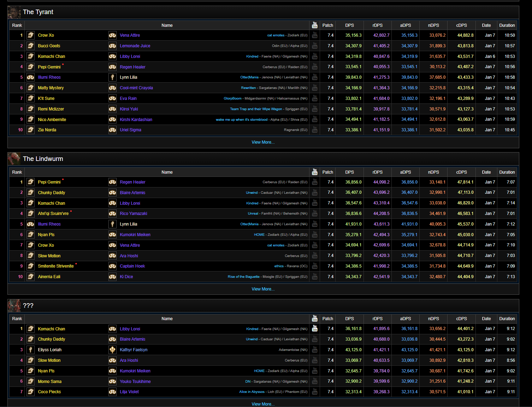
Task: Click the job icon beside Remi Mclizzer
Action: pyautogui.click(x=31, y=109)
